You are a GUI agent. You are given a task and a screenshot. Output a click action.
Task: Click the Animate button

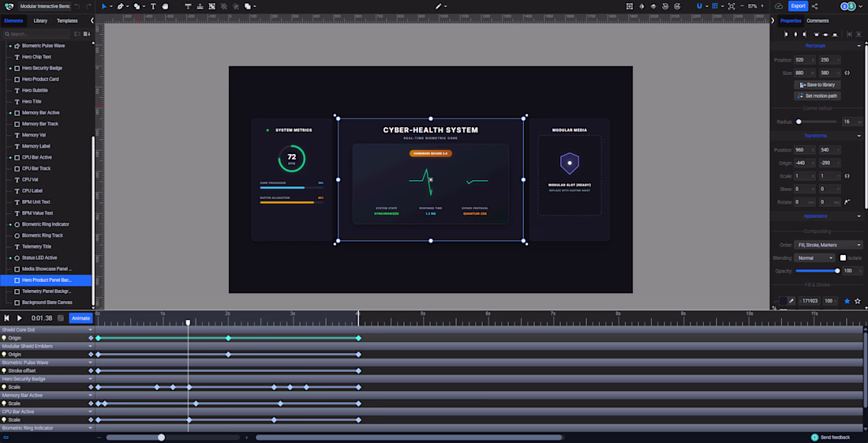pyautogui.click(x=80, y=318)
